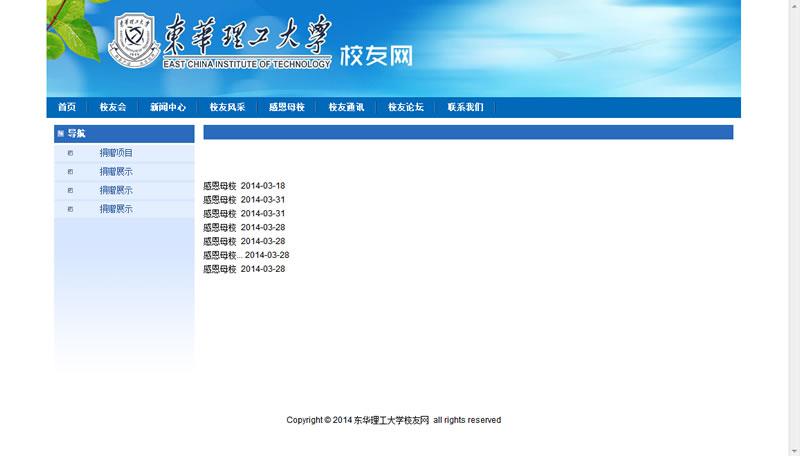Screen dimensions: 800x456
Task: Click the 校友网 title graphic in the banner
Action: [x=376, y=56]
